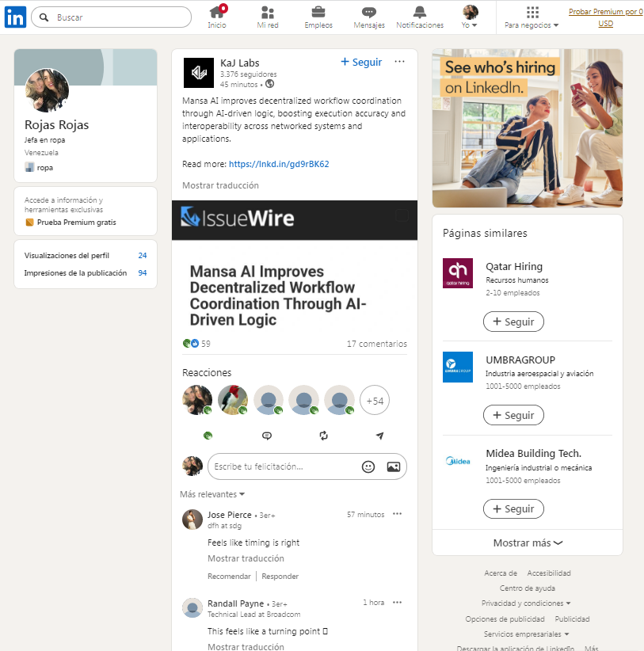The image size is (644, 651).
Task: Open Accesibilidad footer link
Action: (549, 573)
